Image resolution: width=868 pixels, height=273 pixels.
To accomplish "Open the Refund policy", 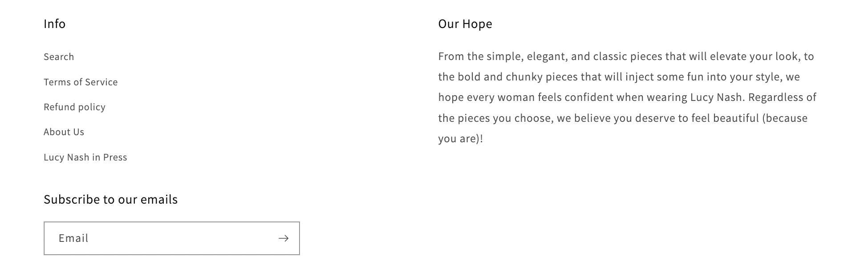I will pos(74,107).
